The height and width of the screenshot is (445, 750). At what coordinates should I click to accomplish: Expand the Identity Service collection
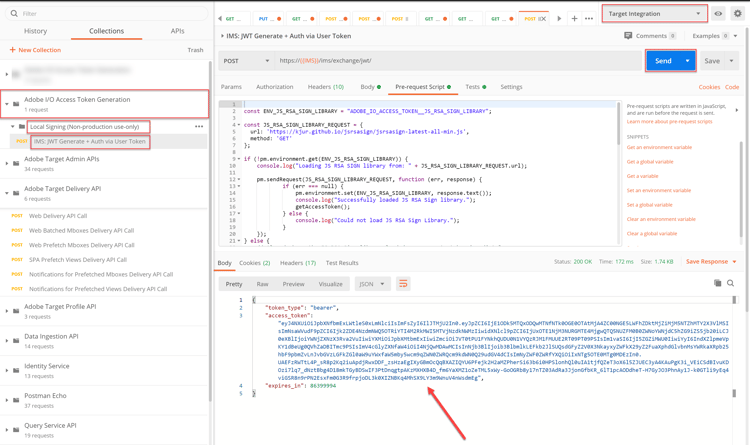(x=7, y=370)
